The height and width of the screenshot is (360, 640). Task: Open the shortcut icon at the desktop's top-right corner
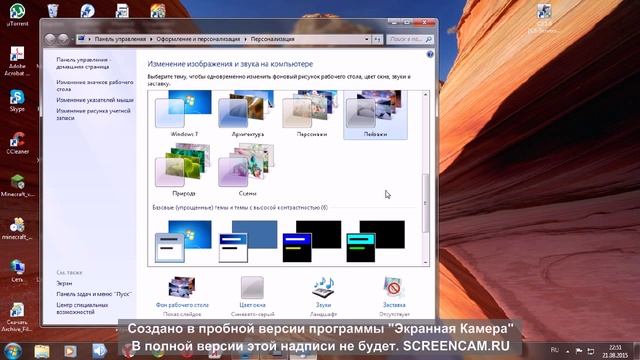point(544,17)
